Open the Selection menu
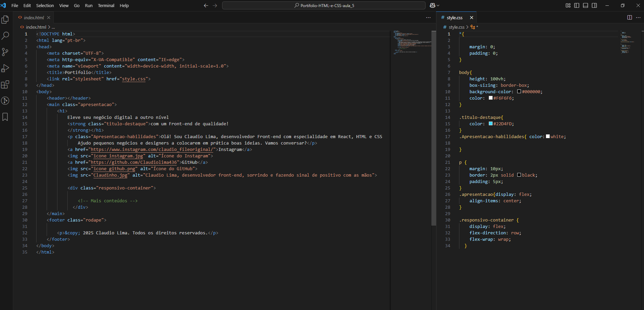This screenshot has height=310, width=644. pos(45,5)
